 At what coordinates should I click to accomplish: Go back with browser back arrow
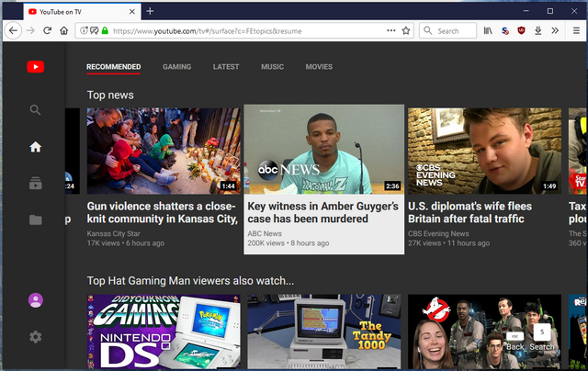(13, 30)
